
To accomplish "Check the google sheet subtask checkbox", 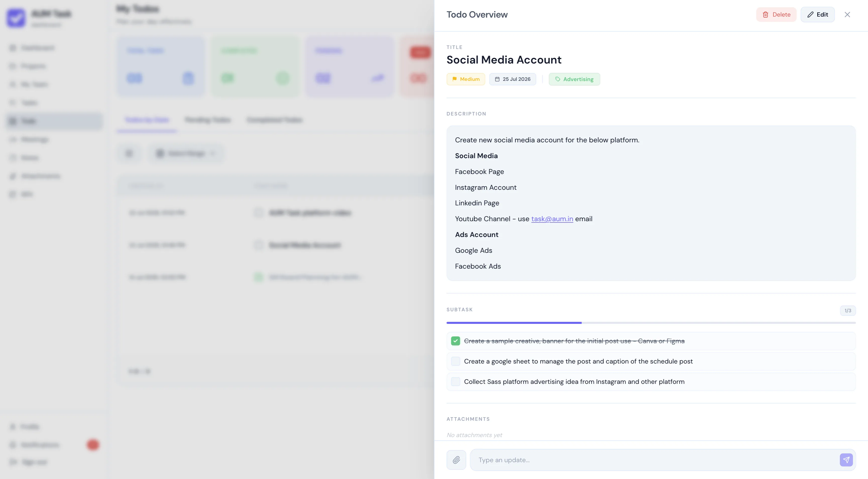I will coord(456,361).
